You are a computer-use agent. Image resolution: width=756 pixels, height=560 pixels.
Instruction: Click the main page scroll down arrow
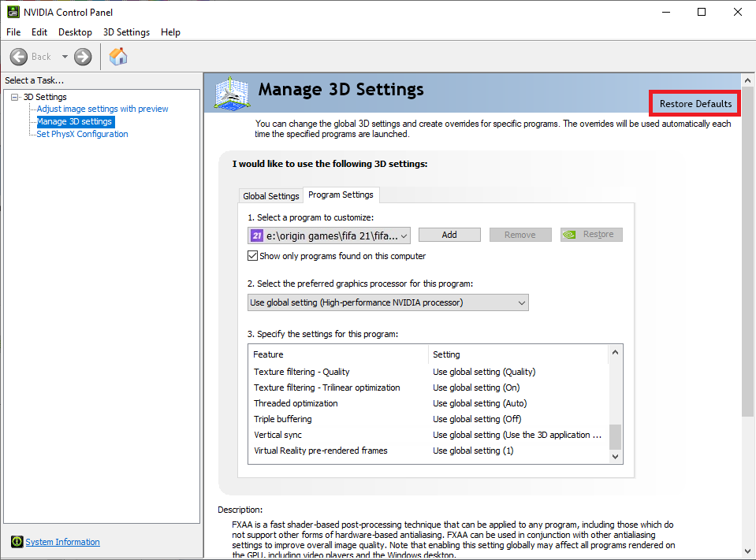click(747, 551)
